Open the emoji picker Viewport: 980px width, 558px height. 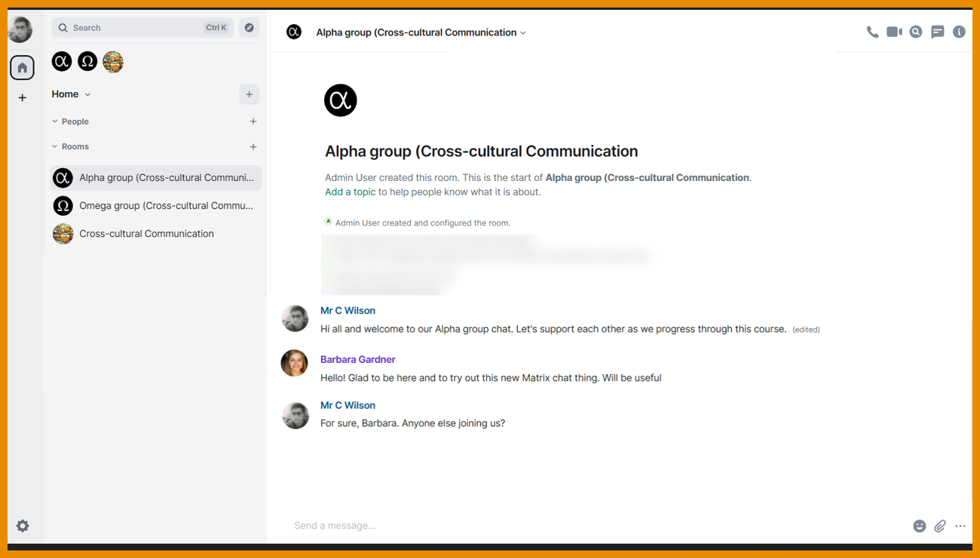pos(920,526)
